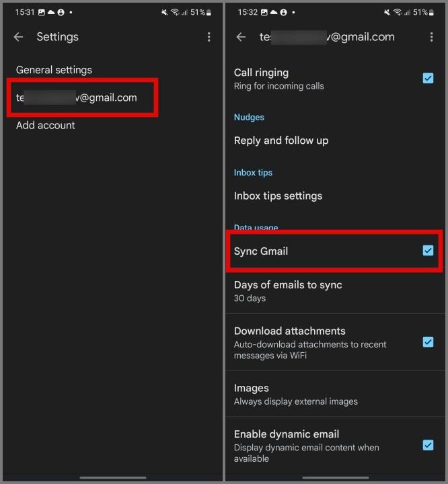Uncheck the Sync Gmail checkbox

(x=428, y=250)
